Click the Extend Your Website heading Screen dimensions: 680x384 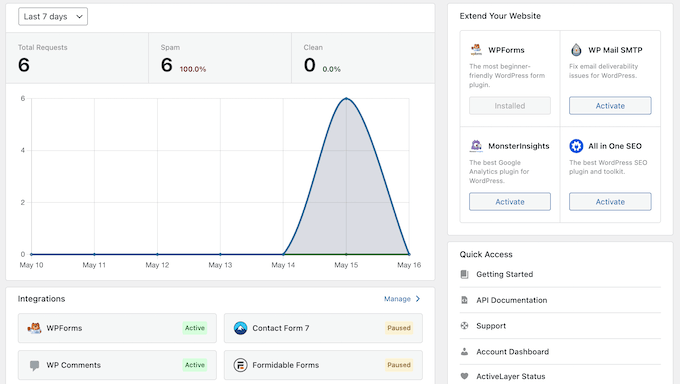pos(500,16)
